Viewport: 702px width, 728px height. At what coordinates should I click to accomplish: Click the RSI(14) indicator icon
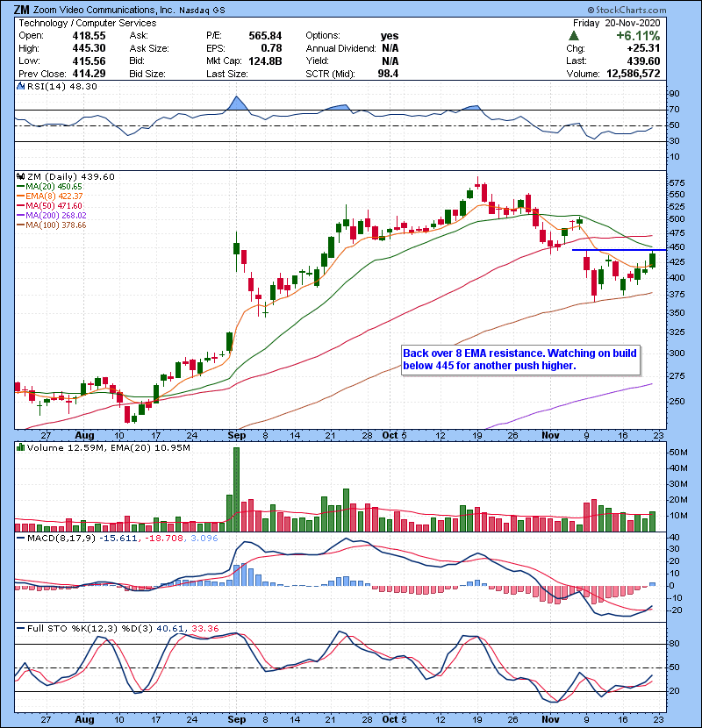20,86
